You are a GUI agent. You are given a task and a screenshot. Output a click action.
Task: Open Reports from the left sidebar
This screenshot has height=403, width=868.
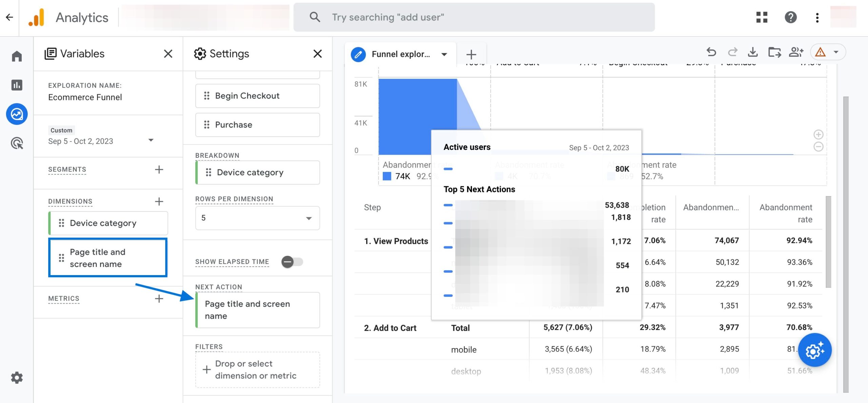pos(17,85)
